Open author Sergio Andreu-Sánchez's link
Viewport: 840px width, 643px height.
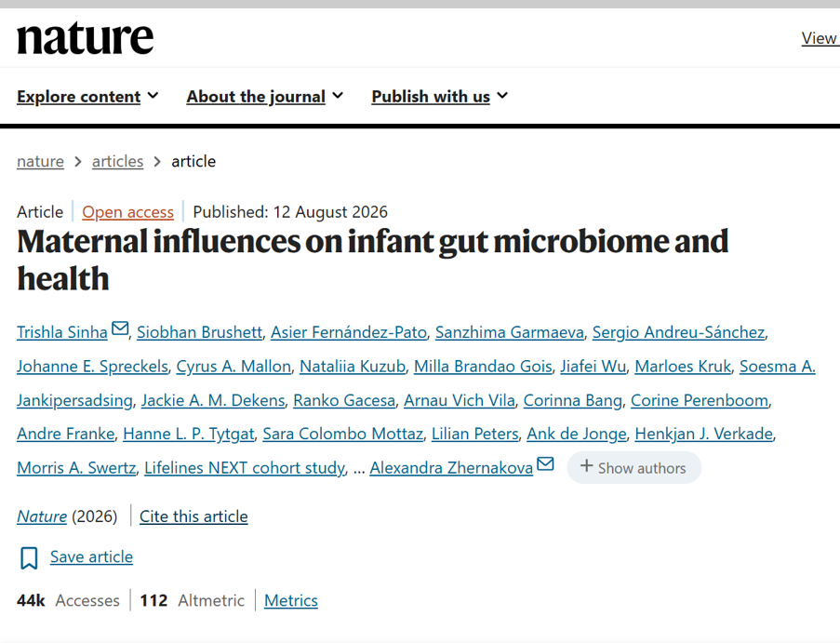pos(678,332)
